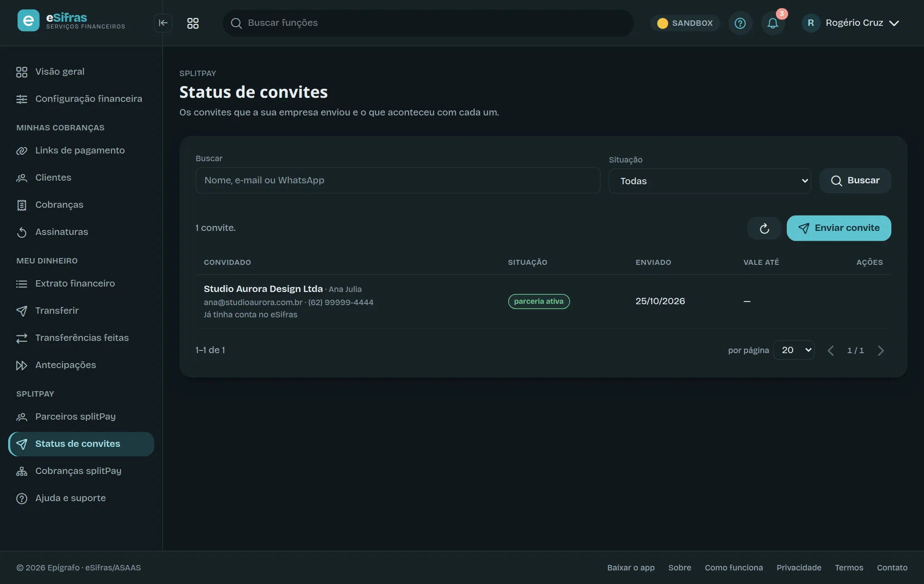Click the Enviar convite button
The width and height of the screenshot is (924, 584).
(839, 228)
